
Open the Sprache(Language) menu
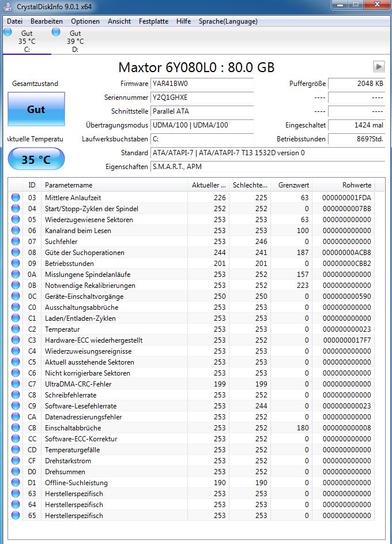click(x=228, y=21)
